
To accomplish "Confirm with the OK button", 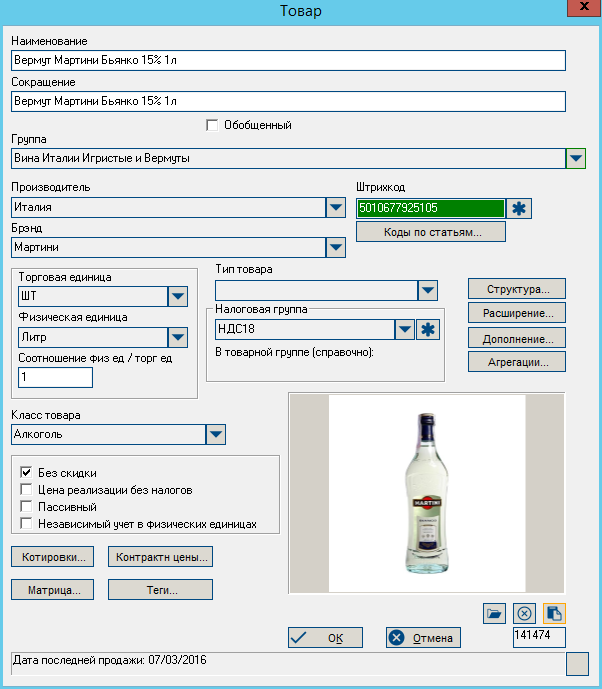I will point(326,638).
